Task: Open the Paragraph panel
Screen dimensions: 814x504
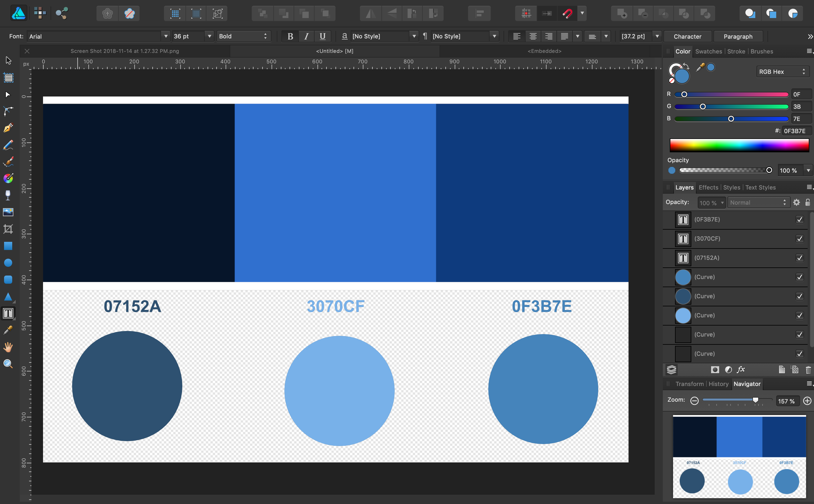Action: click(x=738, y=36)
